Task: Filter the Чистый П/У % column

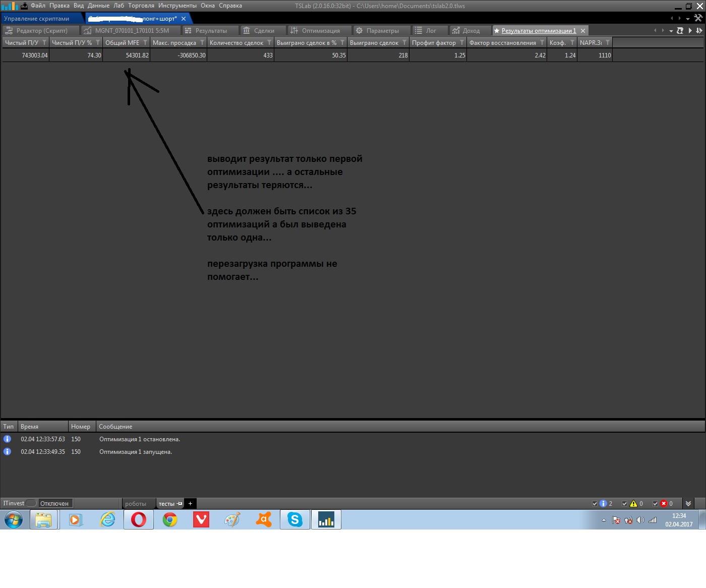Action: click(x=98, y=43)
